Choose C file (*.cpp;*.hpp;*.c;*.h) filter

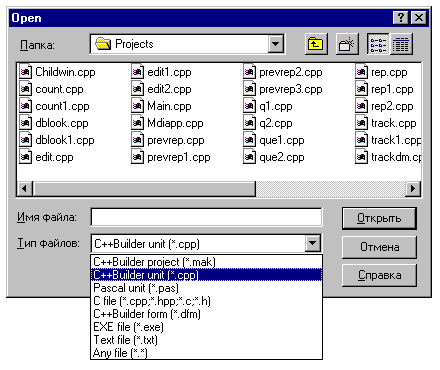206,301
